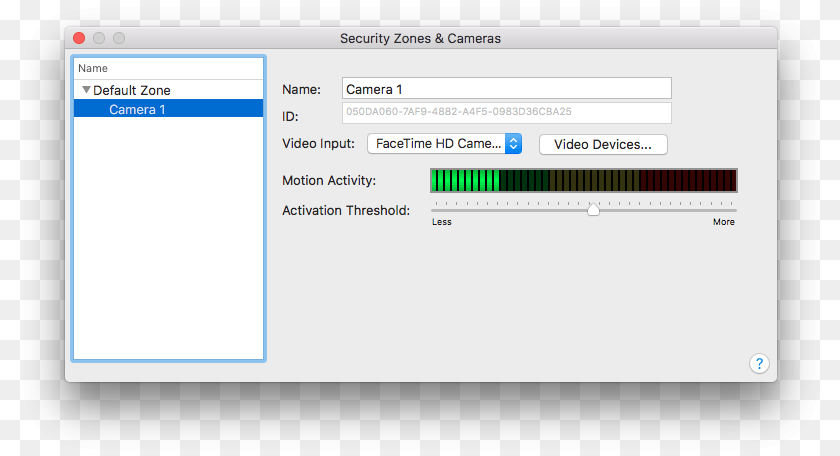The width and height of the screenshot is (840, 456).
Task: Open Video Devices settings
Action: 603,144
